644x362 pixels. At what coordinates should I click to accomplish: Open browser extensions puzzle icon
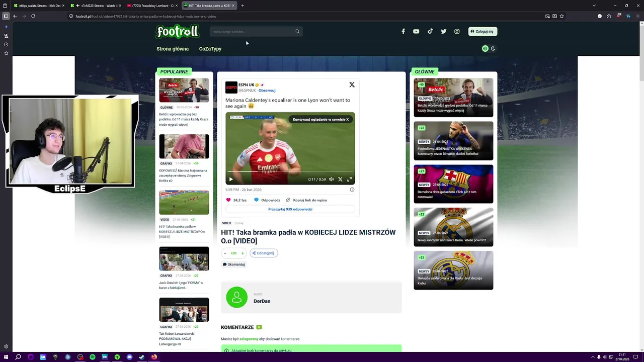point(609,16)
